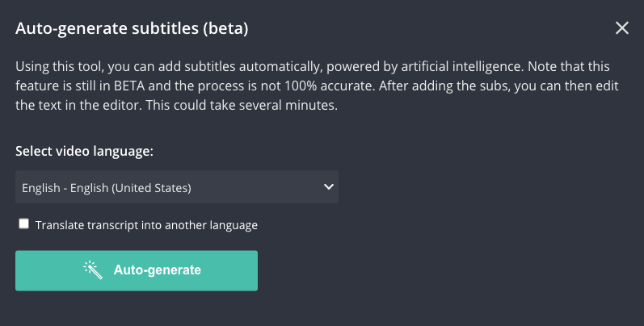Click the "Select video language:" label
Image resolution: width=644 pixels, height=326 pixels.
click(x=84, y=151)
